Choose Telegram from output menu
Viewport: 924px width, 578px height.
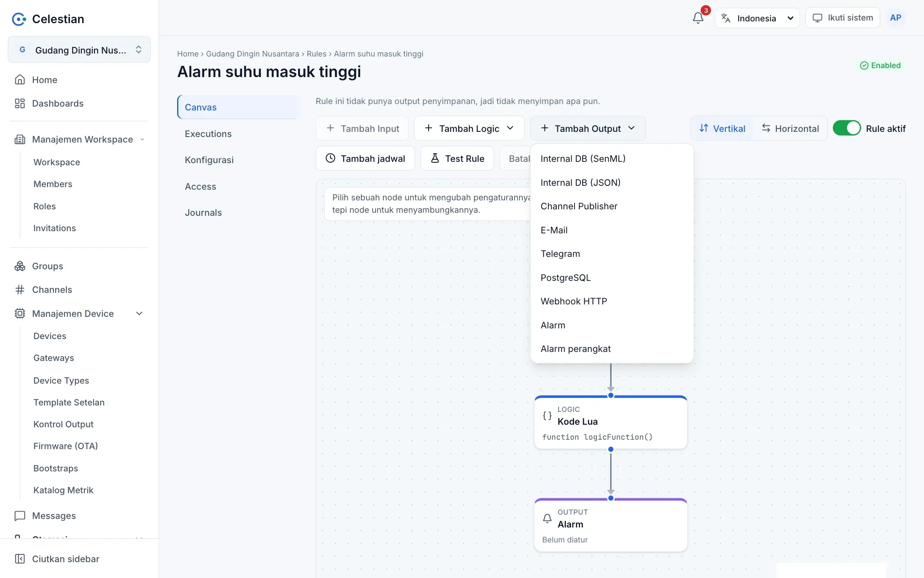click(x=612, y=254)
